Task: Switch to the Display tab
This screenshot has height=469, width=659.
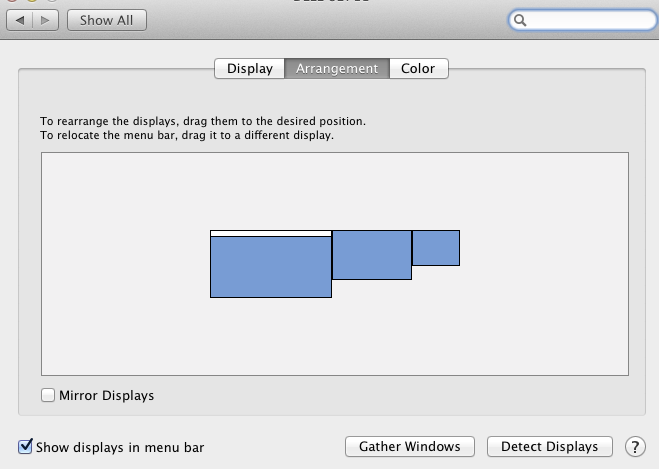Action: pos(249,69)
